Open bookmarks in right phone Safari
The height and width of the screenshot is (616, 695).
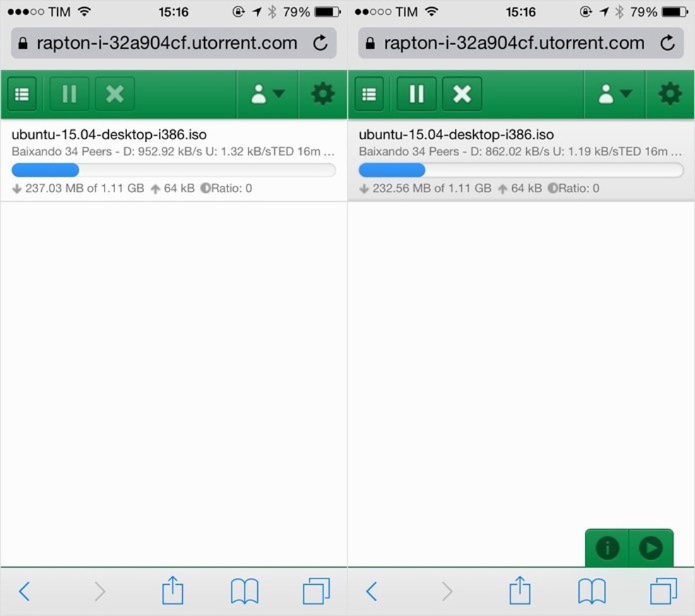tap(592, 591)
